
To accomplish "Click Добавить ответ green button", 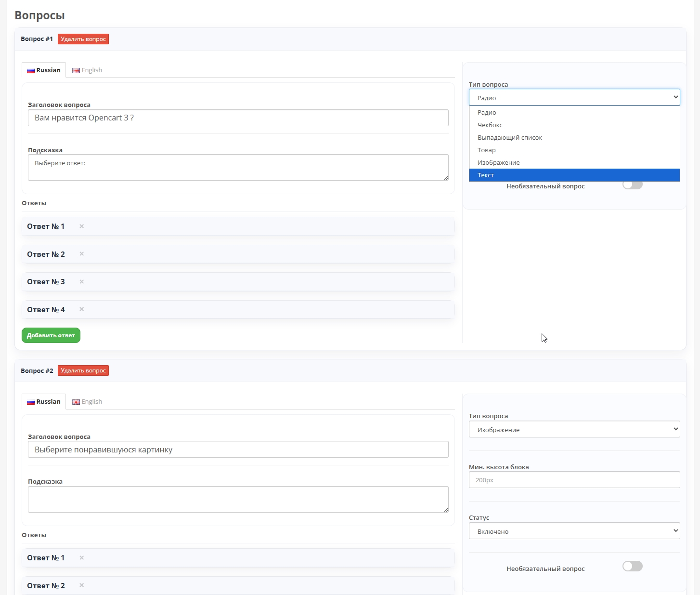I will pyautogui.click(x=51, y=335).
